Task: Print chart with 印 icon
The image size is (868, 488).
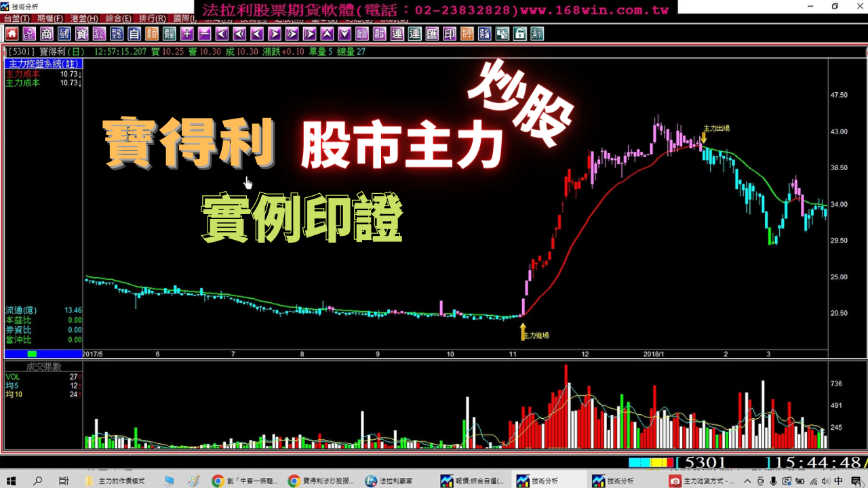Action: point(450,34)
